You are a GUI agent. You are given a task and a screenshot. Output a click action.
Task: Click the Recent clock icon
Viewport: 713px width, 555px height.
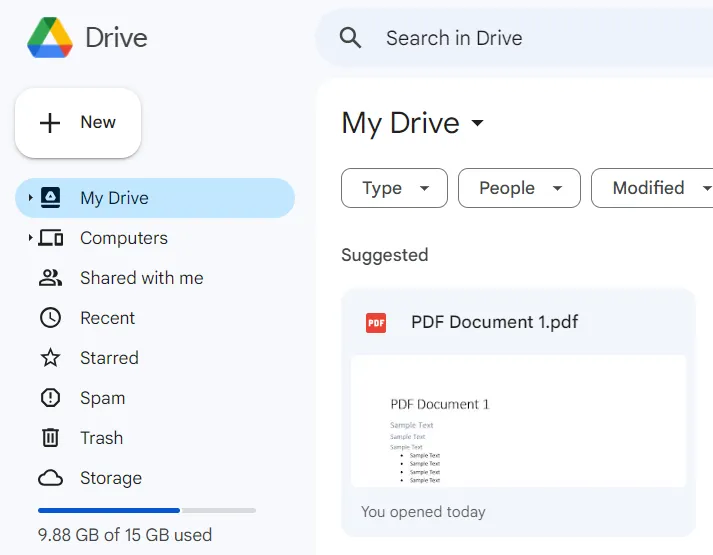point(51,318)
